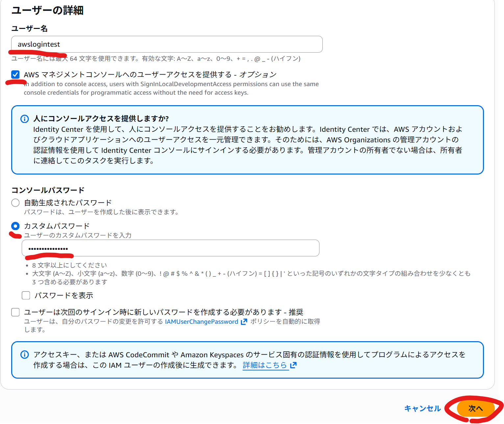Click the external link icon after 詳細はこちら
The height and width of the screenshot is (424, 504).
(x=293, y=365)
